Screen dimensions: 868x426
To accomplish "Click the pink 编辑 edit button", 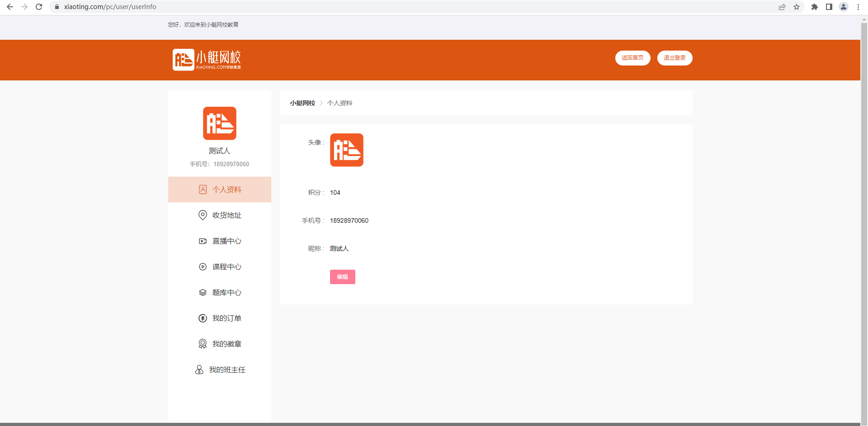I will coord(343,277).
